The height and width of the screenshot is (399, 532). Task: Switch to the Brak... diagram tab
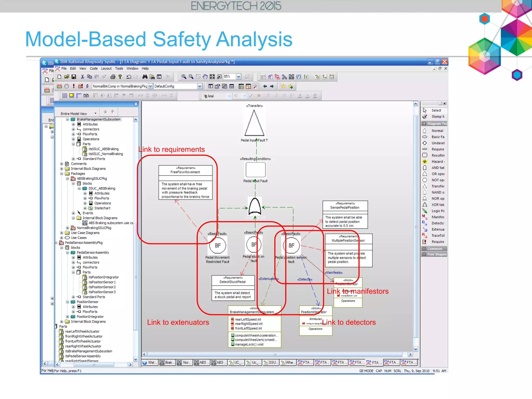[x=167, y=362]
